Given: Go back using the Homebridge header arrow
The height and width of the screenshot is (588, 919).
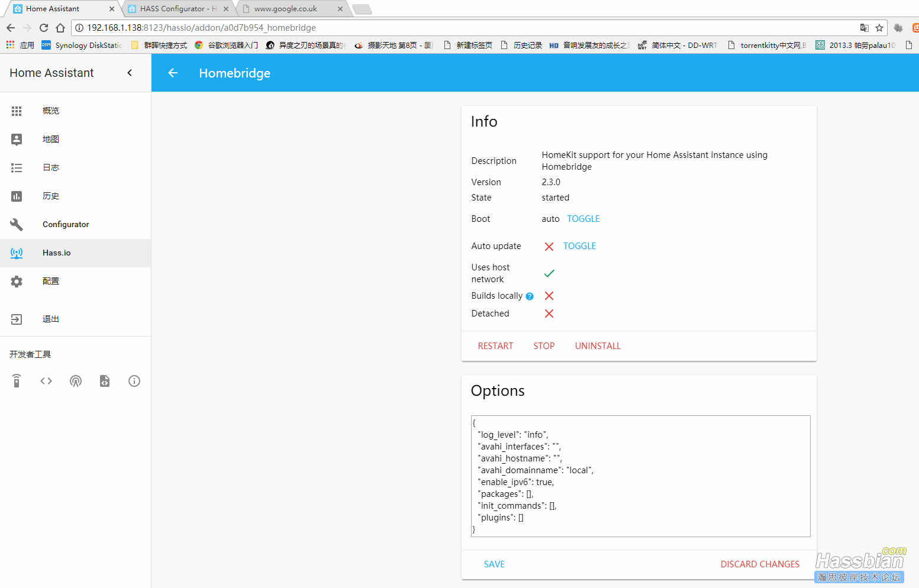Looking at the screenshot, I should pyautogui.click(x=173, y=73).
